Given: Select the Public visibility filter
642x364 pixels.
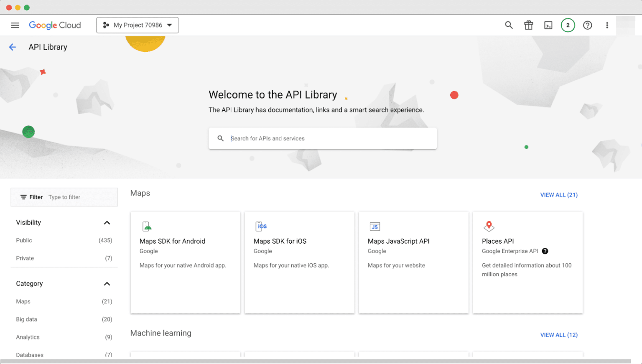Looking at the screenshot, I should click(x=24, y=240).
